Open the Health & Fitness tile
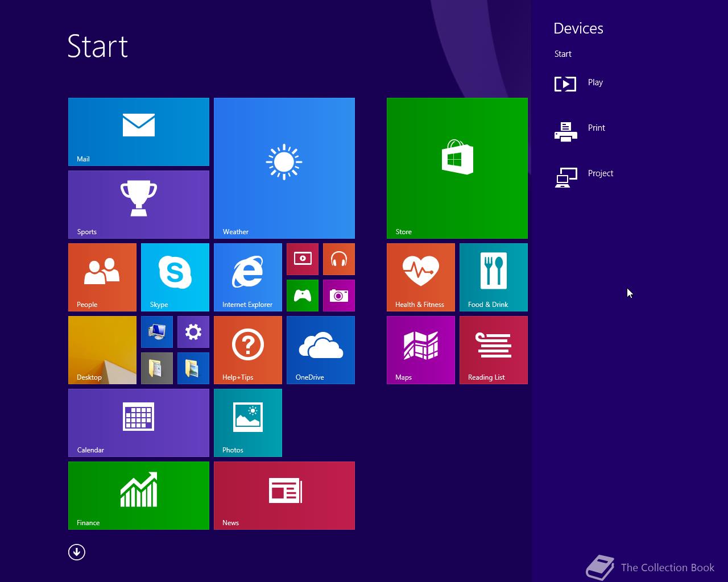 pos(421,277)
